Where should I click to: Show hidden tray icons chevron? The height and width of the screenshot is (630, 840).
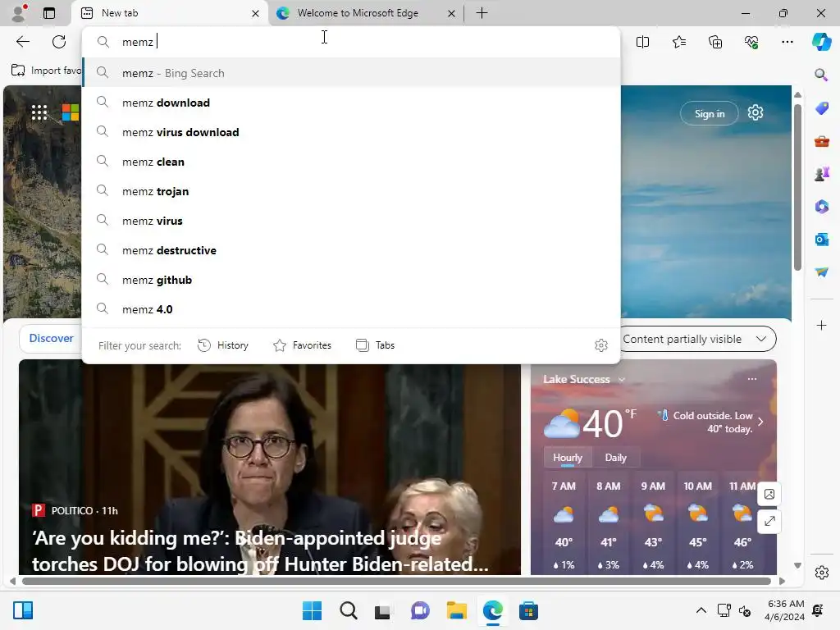(x=701, y=610)
